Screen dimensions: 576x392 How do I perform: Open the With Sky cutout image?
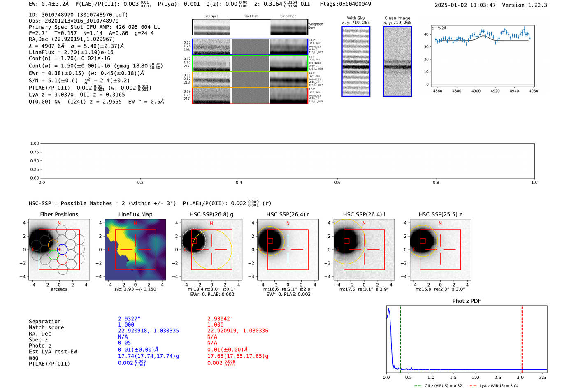(356, 61)
